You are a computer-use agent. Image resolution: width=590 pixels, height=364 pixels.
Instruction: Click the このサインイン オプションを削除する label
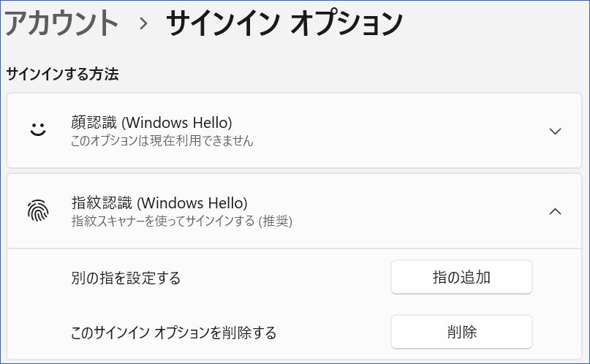[x=173, y=333]
